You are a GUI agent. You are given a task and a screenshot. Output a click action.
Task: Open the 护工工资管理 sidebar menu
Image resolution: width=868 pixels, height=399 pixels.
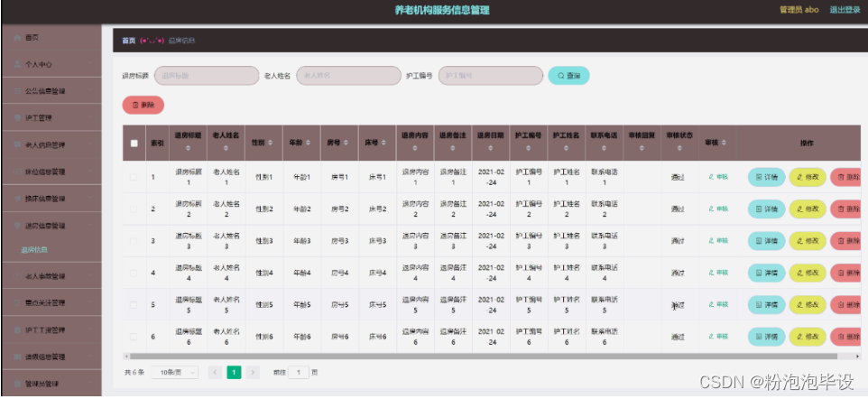coord(51,329)
